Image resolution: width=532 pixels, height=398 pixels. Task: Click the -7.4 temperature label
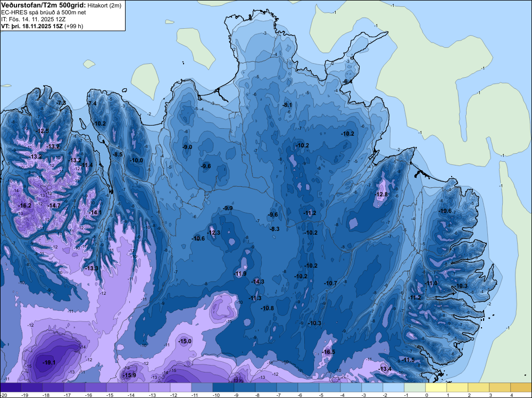[x=92, y=103]
